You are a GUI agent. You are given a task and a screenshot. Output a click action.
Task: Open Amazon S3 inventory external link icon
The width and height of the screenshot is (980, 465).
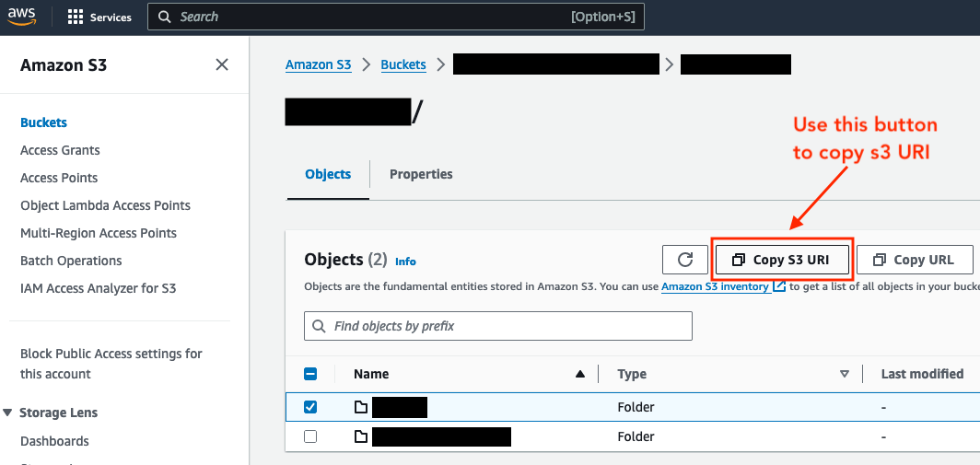[779, 286]
